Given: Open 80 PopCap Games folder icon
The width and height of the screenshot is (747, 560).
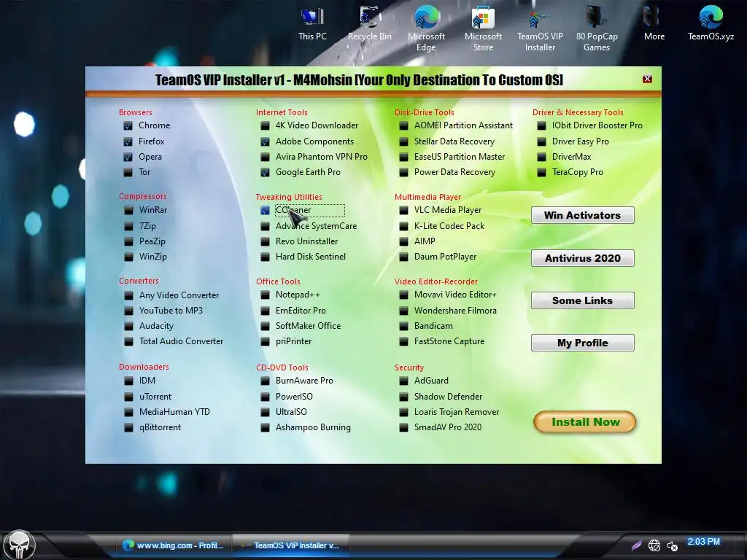Looking at the screenshot, I should (597, 28).
